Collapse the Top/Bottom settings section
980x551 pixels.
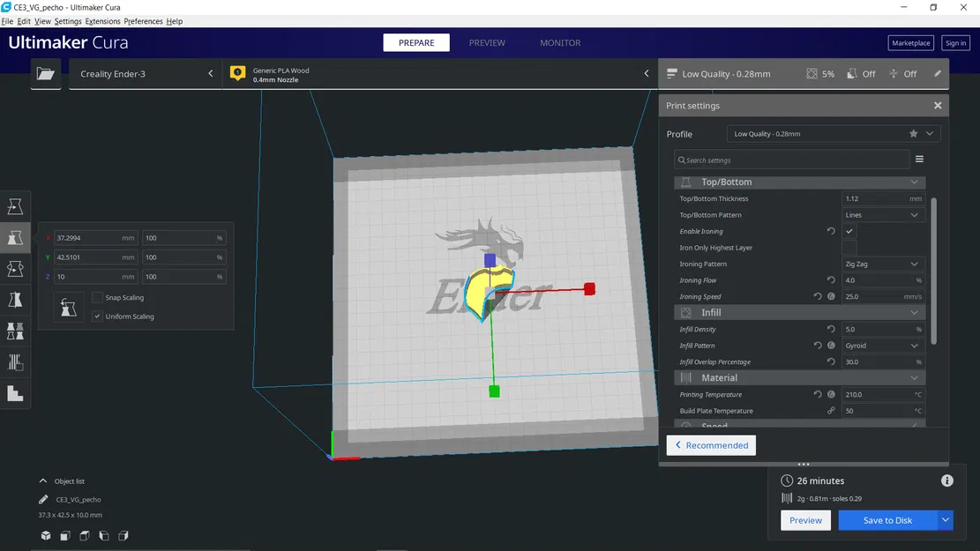tap(799, 182)
